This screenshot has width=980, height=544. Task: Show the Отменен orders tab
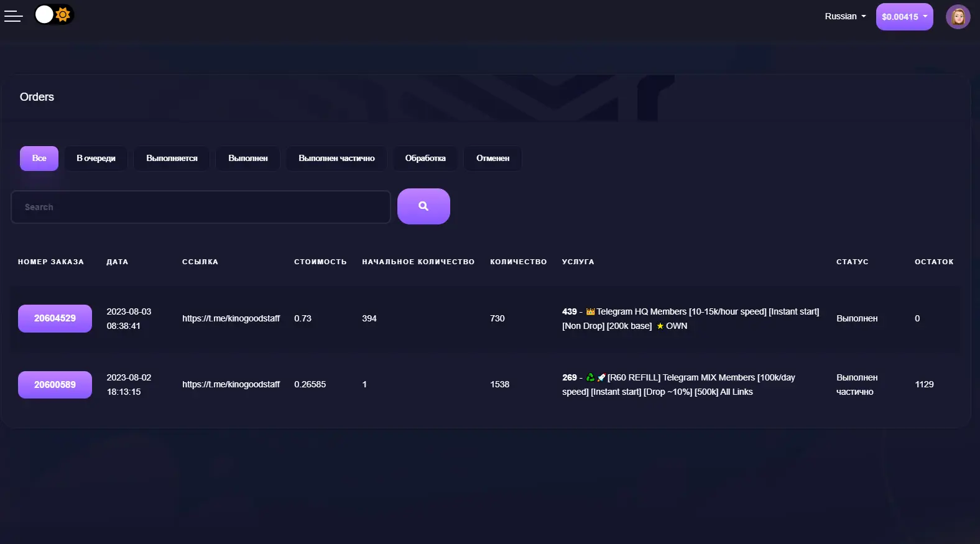point(492,159)
